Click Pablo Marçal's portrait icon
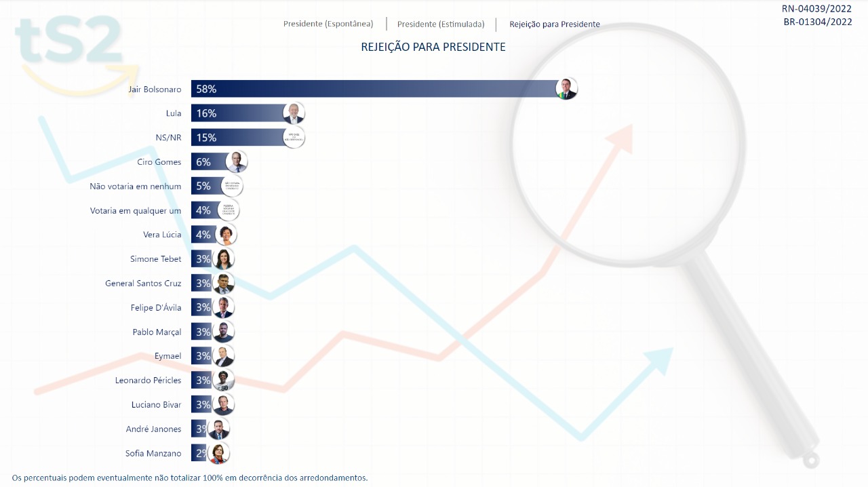The height and width of the screenshot is (487, 868). coord(223,332)
